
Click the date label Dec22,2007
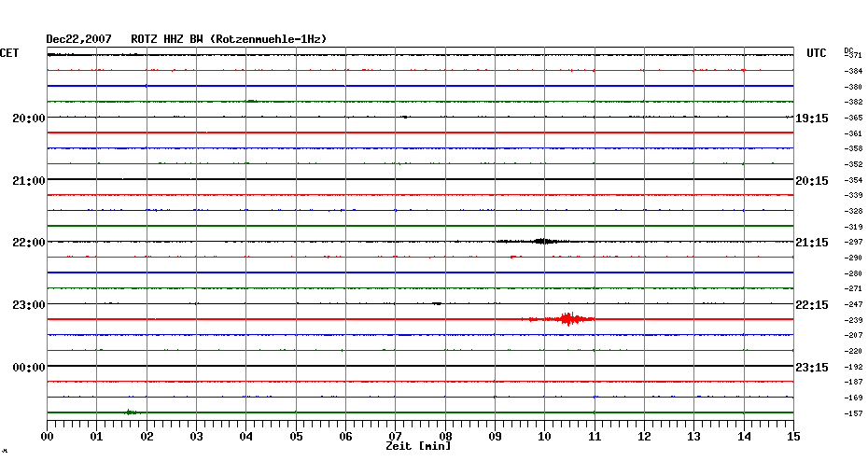tap(78, 39)
